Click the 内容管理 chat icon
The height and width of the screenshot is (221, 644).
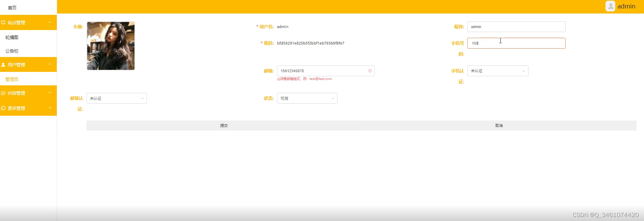coord(3,93)
